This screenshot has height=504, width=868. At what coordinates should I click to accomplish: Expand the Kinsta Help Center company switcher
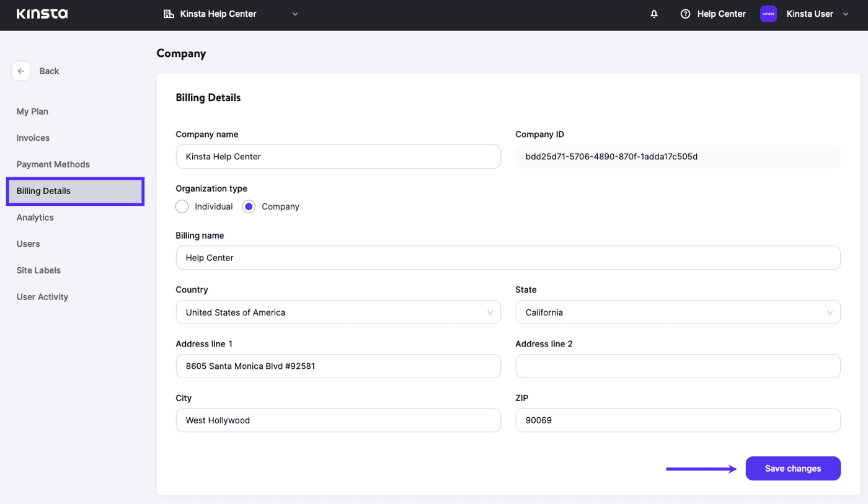tap(295, 14)
